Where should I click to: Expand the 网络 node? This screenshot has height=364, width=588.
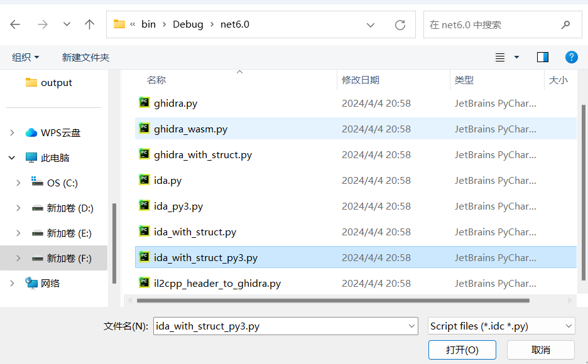pyautogui.click(x=12, y=283)
